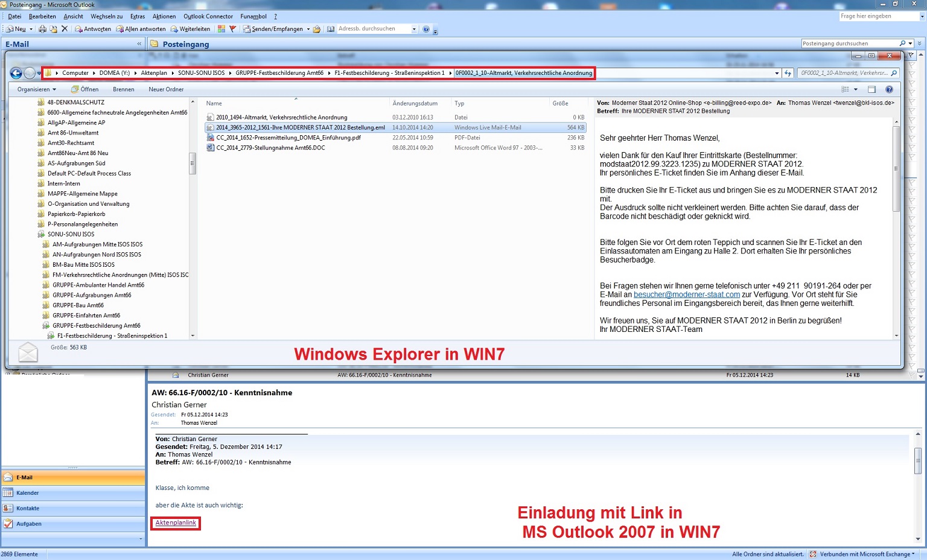927x560 pixels.
Task: Click the Print icon in Outlook toolbar
Action: 42,29
